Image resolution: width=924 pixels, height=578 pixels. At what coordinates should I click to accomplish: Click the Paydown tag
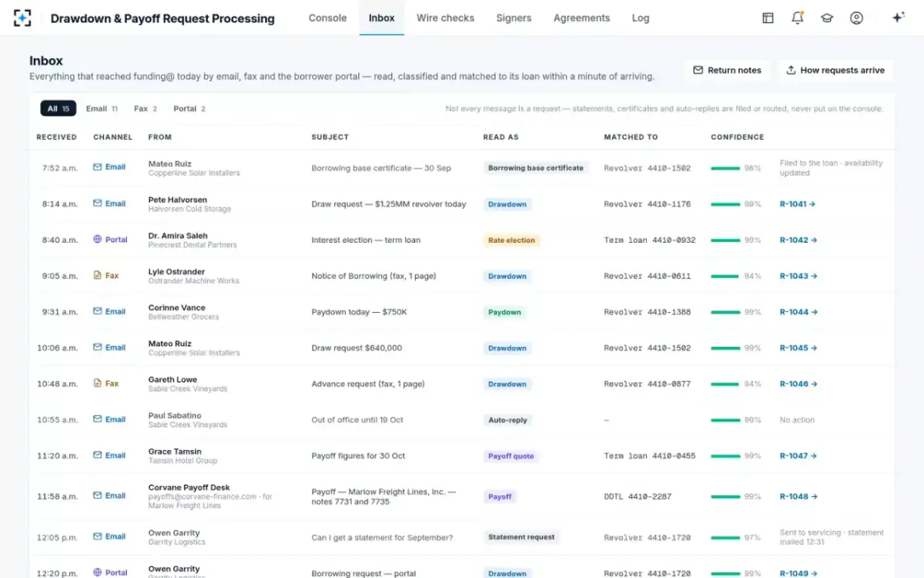pos(504,312)
